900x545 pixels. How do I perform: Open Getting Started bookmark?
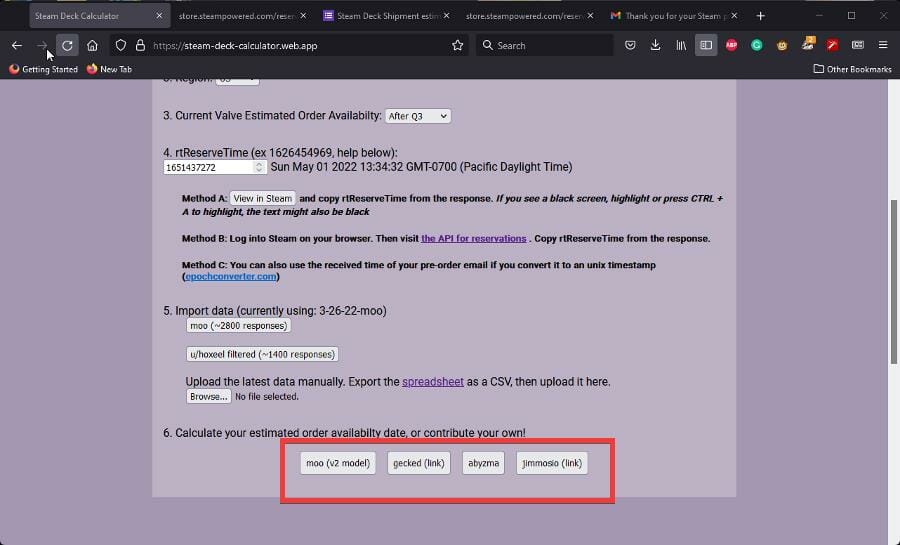44,69
